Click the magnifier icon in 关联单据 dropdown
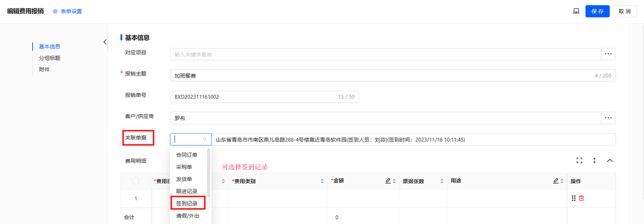This screenshot has width=644, height=224. 205,139
